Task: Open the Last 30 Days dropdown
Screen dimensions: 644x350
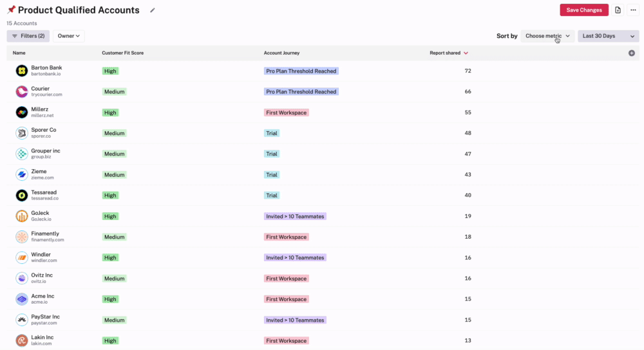Action: pos(609,36)
